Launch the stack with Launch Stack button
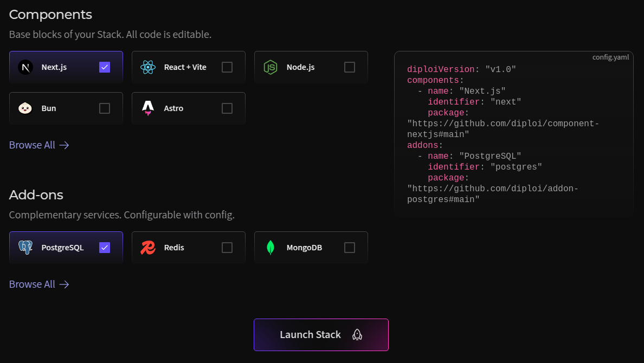 pos(321,335)
